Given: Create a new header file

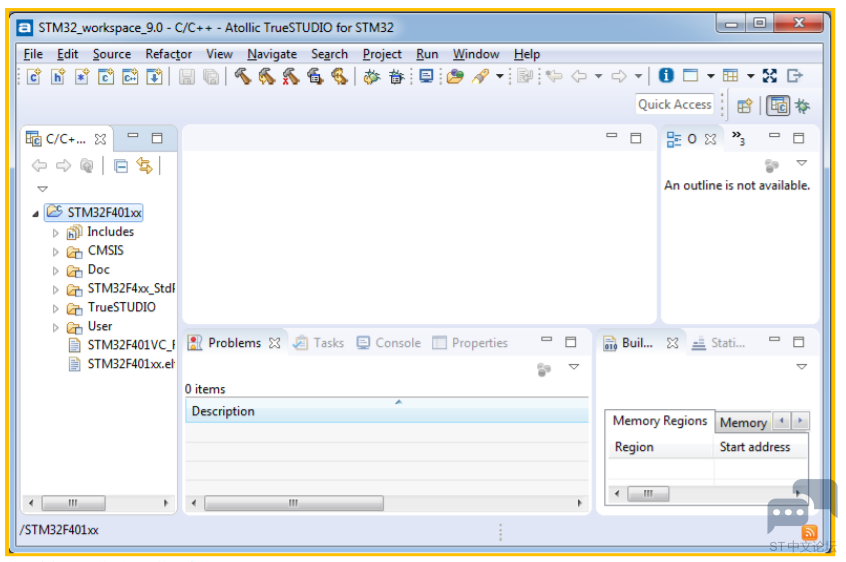Looking at the screenshot, I should point(58,77).
